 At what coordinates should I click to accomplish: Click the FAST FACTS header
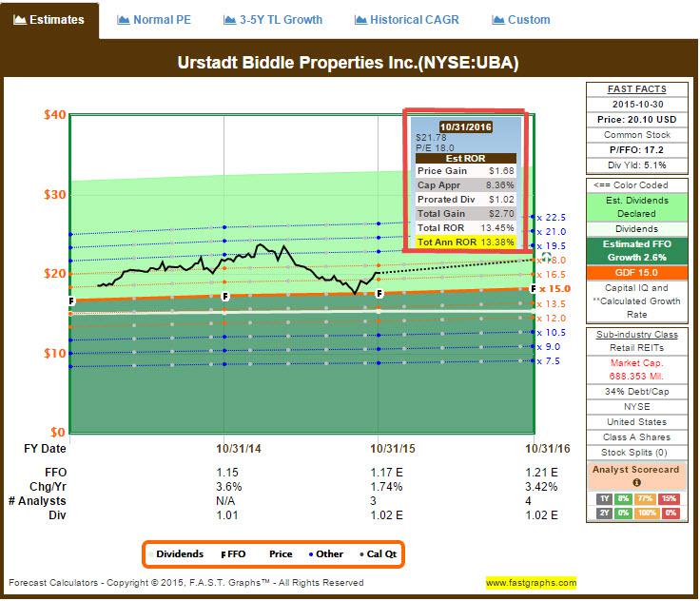coord(636,89)
